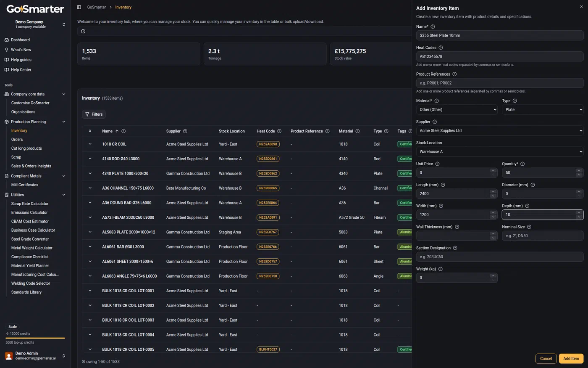588x368 pixels.
Task: Click the Name input field
Action: click(x=500, y=35)
